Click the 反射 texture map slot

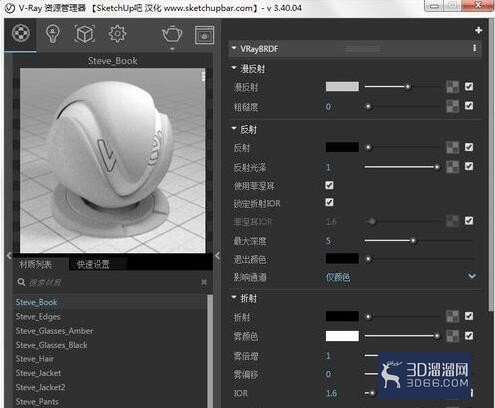(453, 147)
